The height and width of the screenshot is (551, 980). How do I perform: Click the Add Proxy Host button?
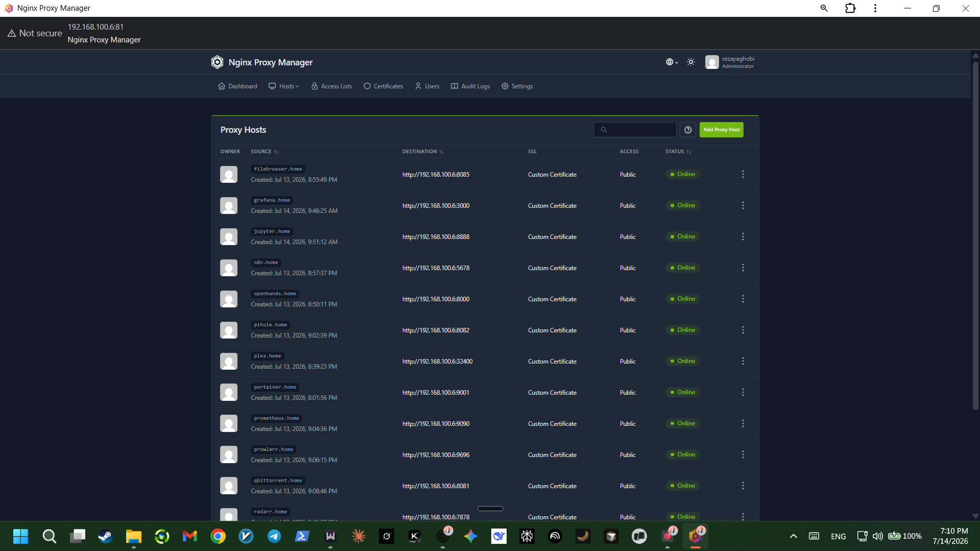pyautogui.click(x=721, y=130)
